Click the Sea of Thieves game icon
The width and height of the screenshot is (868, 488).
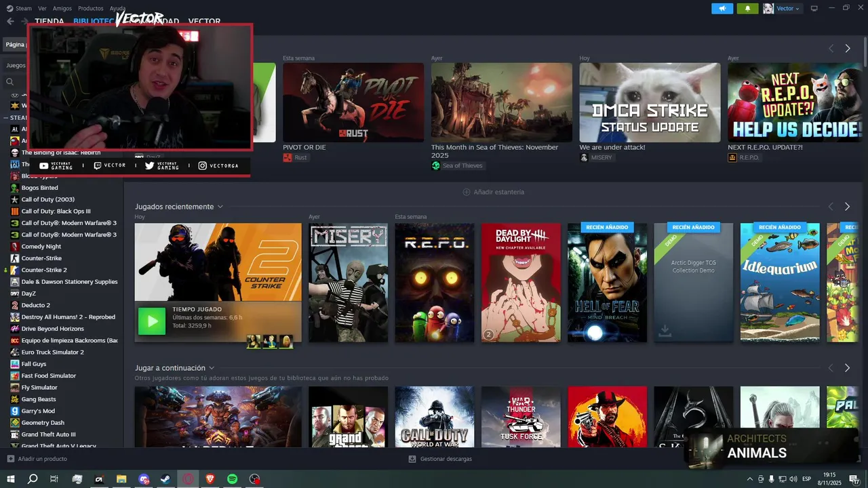[x=436, y=165]
